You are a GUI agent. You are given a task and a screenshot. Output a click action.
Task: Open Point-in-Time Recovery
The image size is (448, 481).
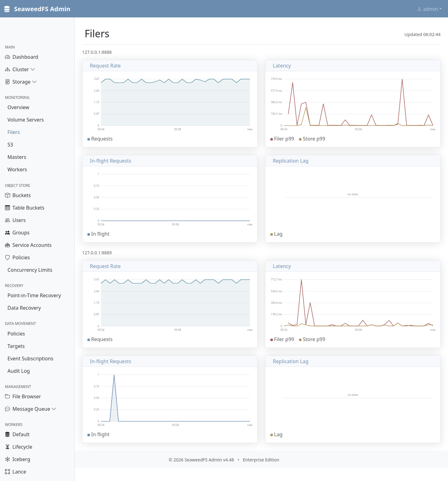[x=34, y=296]
